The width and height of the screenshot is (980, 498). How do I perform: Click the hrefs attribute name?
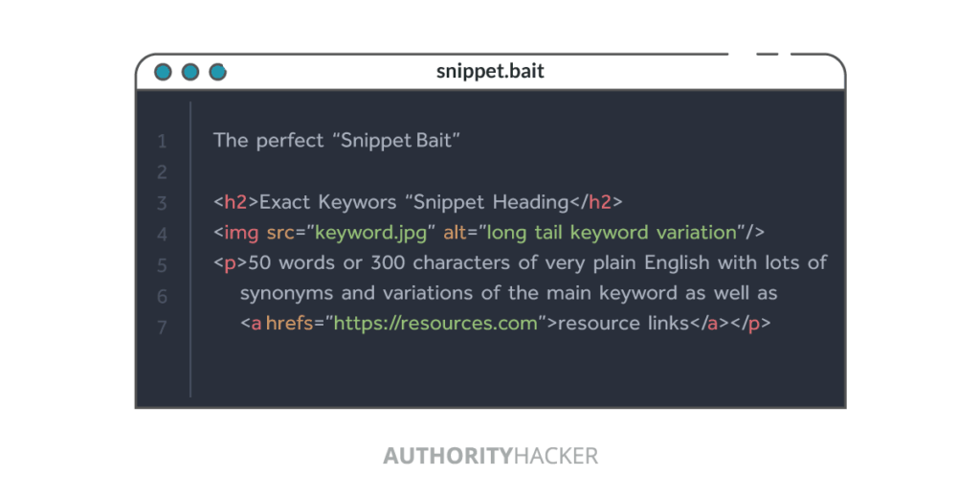[289, 324]
